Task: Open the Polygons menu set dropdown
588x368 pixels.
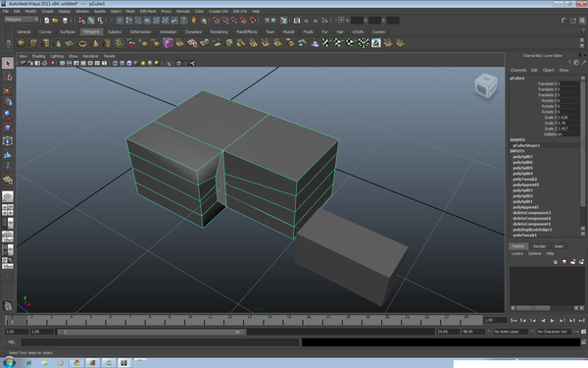Action: tap(22, 20)
